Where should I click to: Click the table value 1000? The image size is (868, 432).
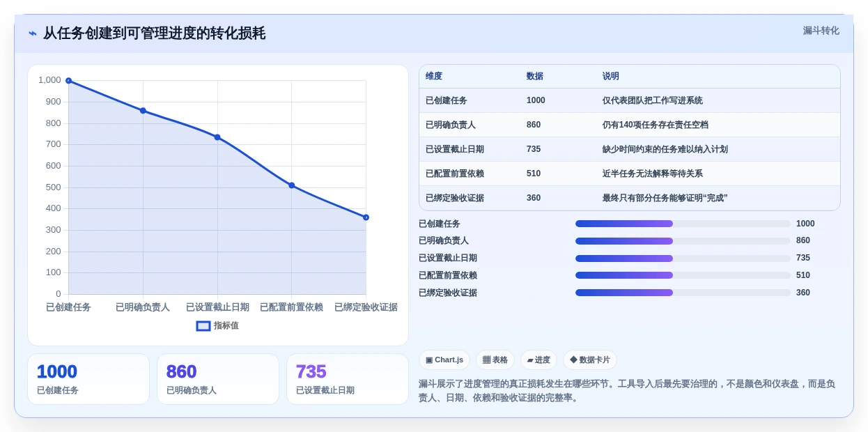536,100
